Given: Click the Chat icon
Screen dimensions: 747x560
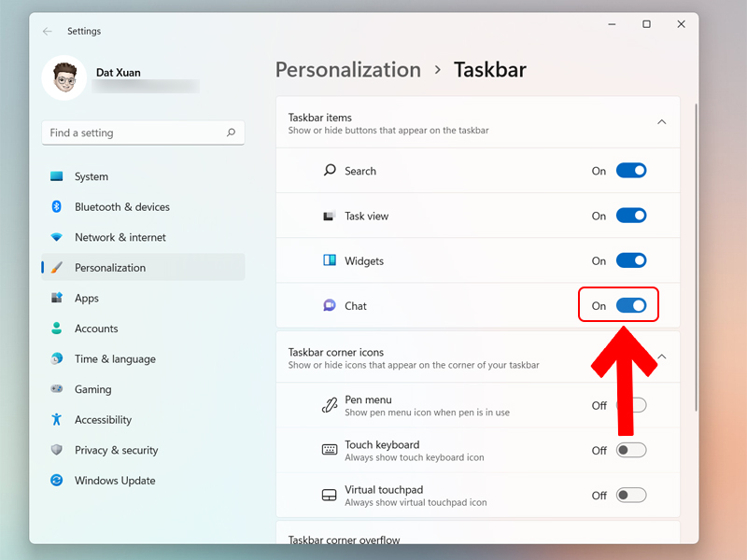Looking at the screenshot, I should pyautogui.click(x=330, y=305).
